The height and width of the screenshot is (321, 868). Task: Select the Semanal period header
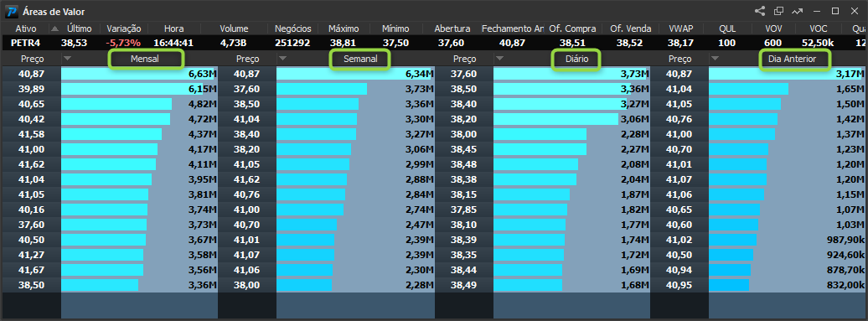point(360,59)
